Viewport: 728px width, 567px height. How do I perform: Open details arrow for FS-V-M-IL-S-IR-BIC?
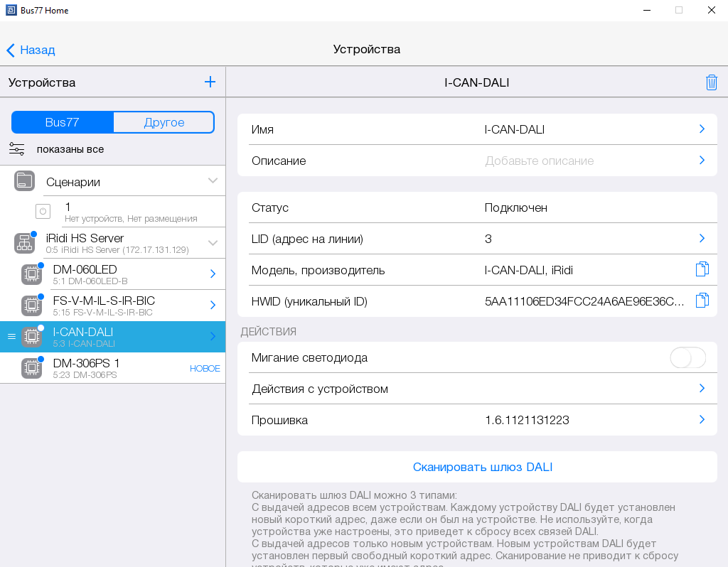[x=213, y=306]
